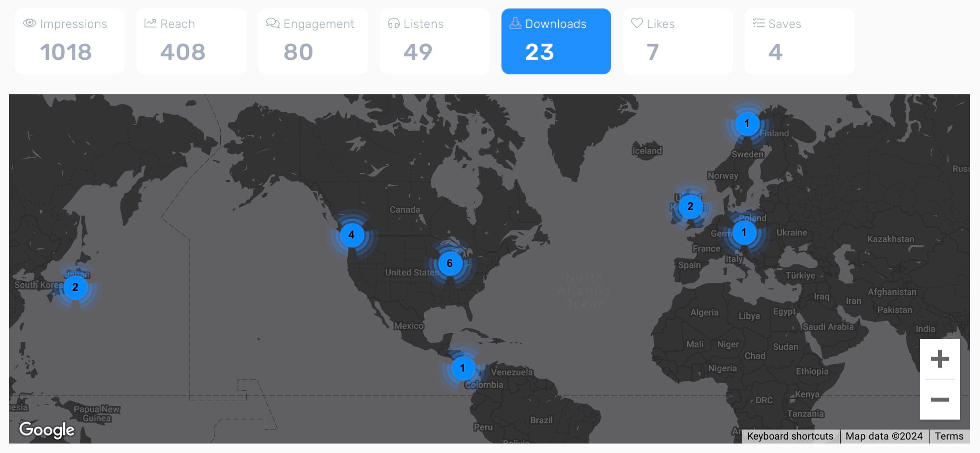Zoom out the map with minus button
980x453 pixels.
pos(940,399)
